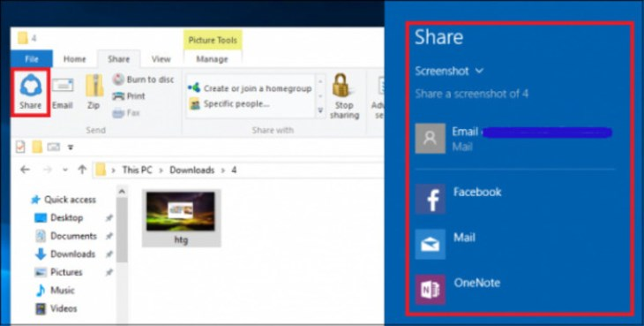Select the htg image thumbnail
The width and height of the screenshot is (644, 326).
click(181, 218)
